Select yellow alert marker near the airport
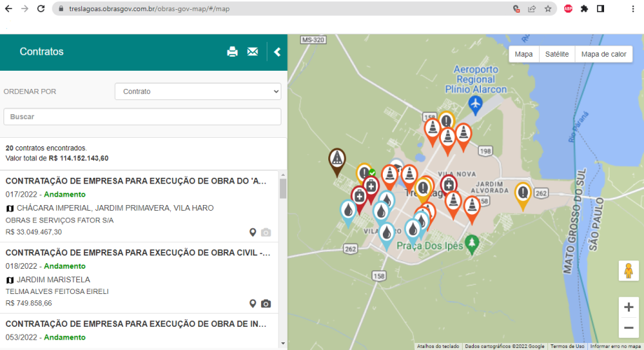The height and width of the screenshot is (350, 644). coord(447,120)
